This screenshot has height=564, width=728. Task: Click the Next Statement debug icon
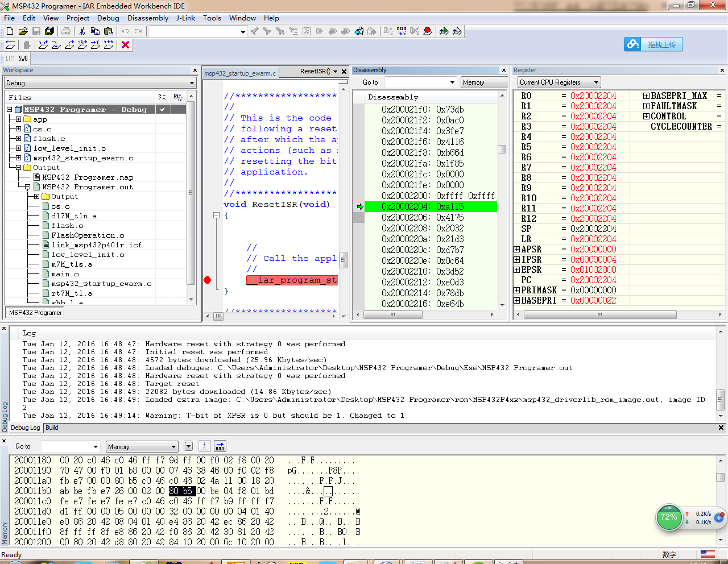[x=82, y=45]
